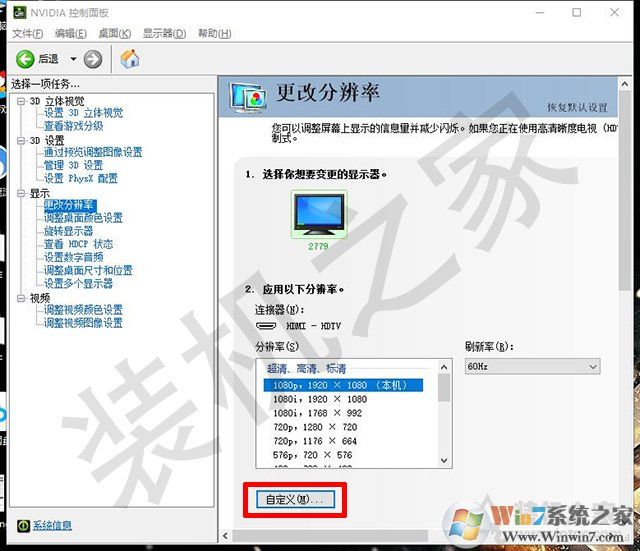The image size is (640, 551).
Task: Open the Back history dropdown arrow
Action: 73,59
